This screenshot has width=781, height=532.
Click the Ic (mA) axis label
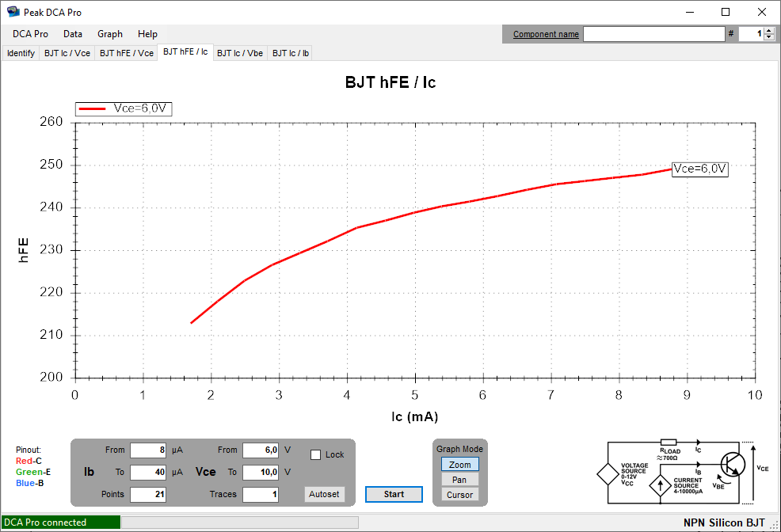point(414,416)
